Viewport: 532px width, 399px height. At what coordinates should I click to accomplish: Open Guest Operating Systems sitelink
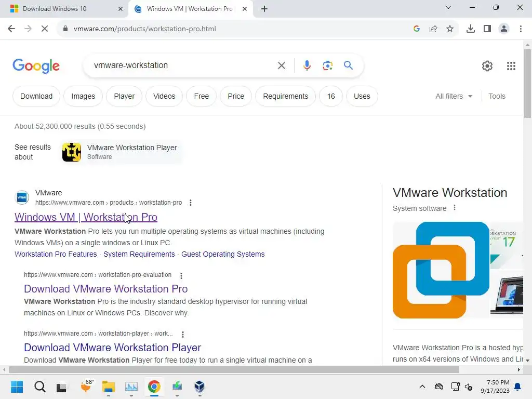click(223, 254)
